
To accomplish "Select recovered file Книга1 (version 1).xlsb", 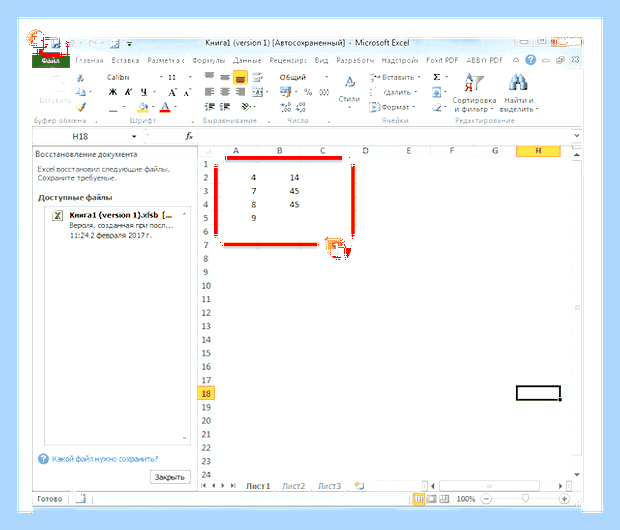I will click(115, 225).
